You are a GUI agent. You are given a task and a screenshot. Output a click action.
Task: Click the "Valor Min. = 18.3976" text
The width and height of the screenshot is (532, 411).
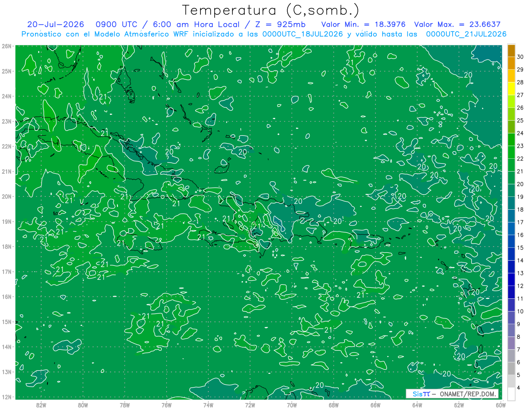[363, 24]
